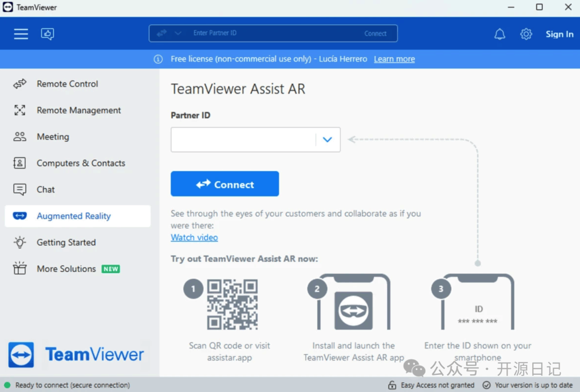Click Sign In
580x392 pixels.
click(559, 34)
